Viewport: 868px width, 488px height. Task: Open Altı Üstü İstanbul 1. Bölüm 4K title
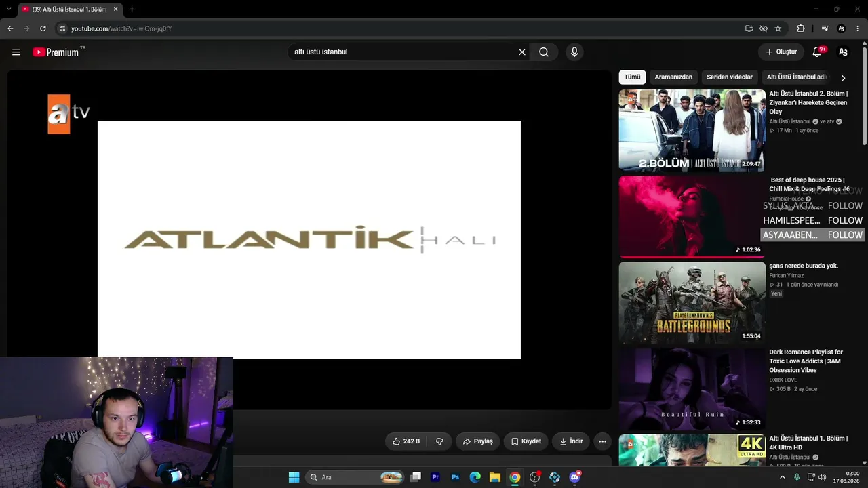(808, 443)
